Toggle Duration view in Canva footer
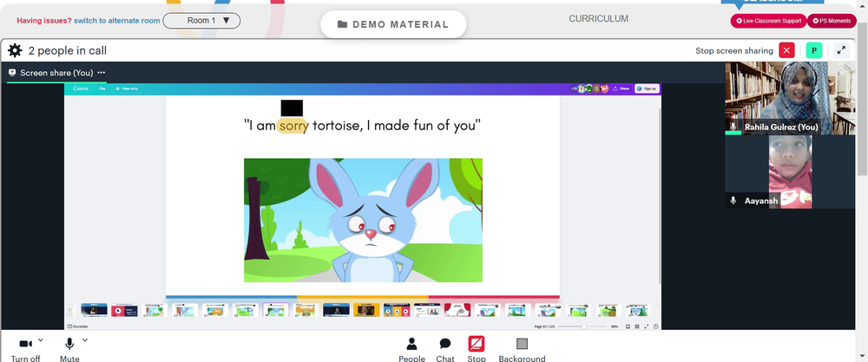 coord(77,326)
